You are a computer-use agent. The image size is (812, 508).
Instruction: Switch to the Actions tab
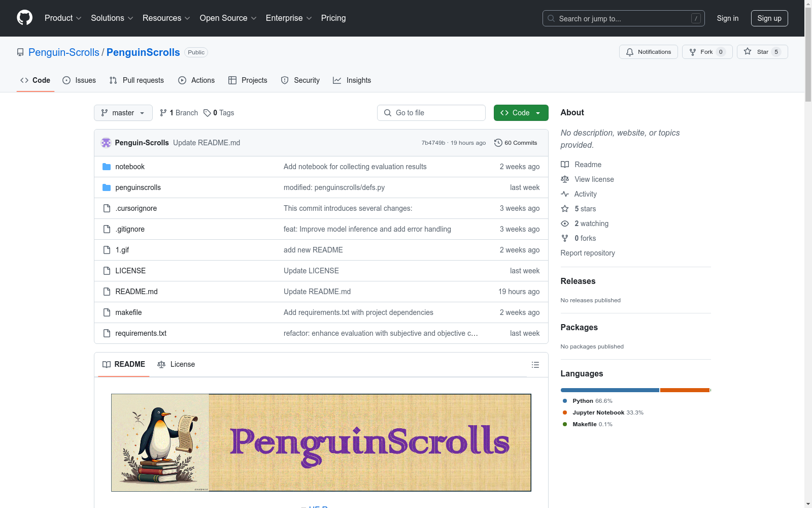(196, 80)
